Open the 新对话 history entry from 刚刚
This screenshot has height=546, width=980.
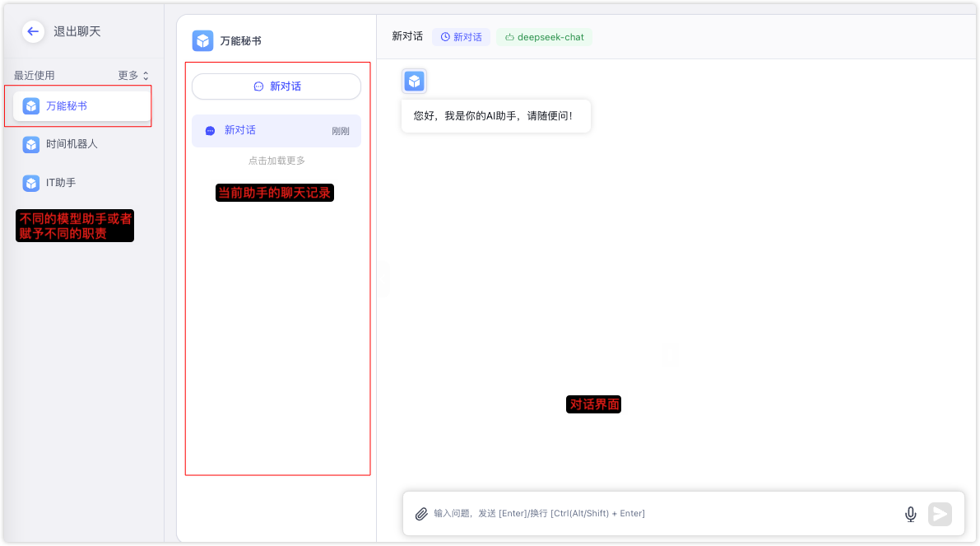(276, 131)
